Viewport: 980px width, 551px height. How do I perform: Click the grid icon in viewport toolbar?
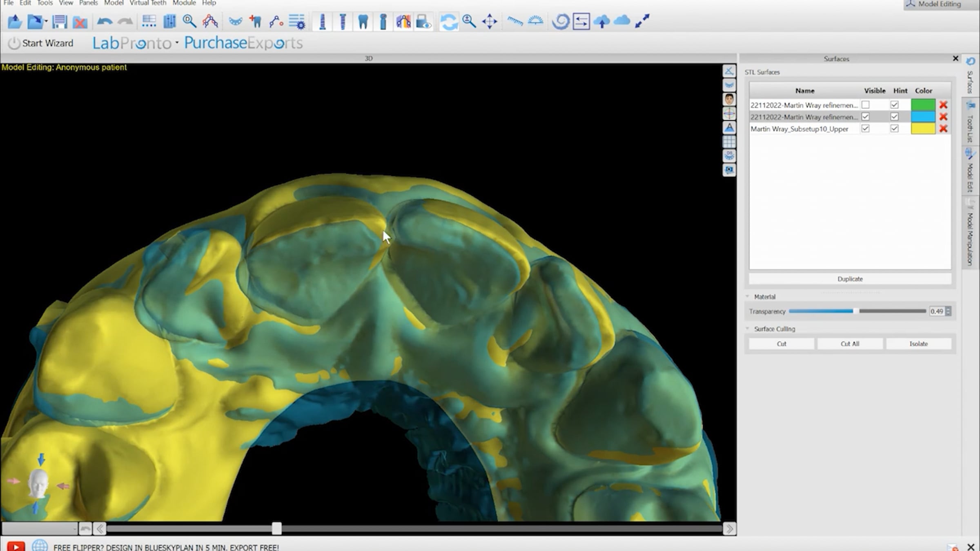[729, 142]
